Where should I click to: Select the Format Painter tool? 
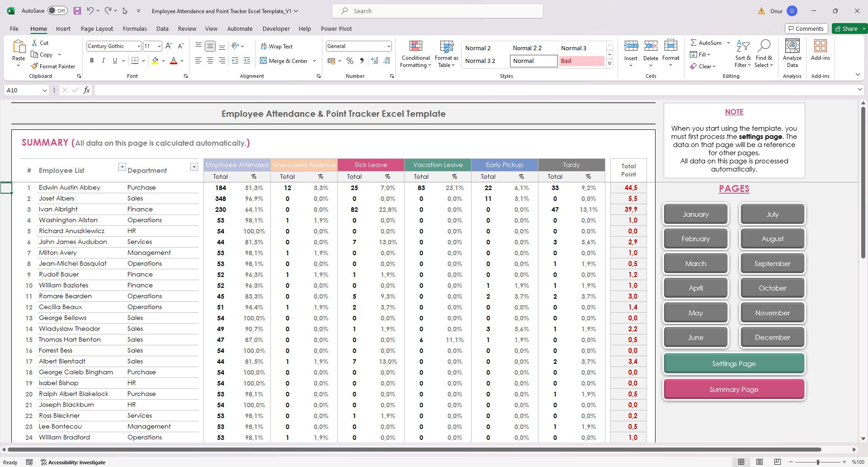click(x=53, y=66)
